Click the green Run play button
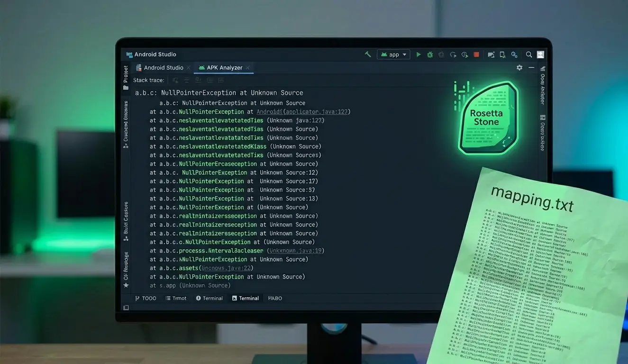This screenshot has height=364, width=628. [x=419, y=55]
